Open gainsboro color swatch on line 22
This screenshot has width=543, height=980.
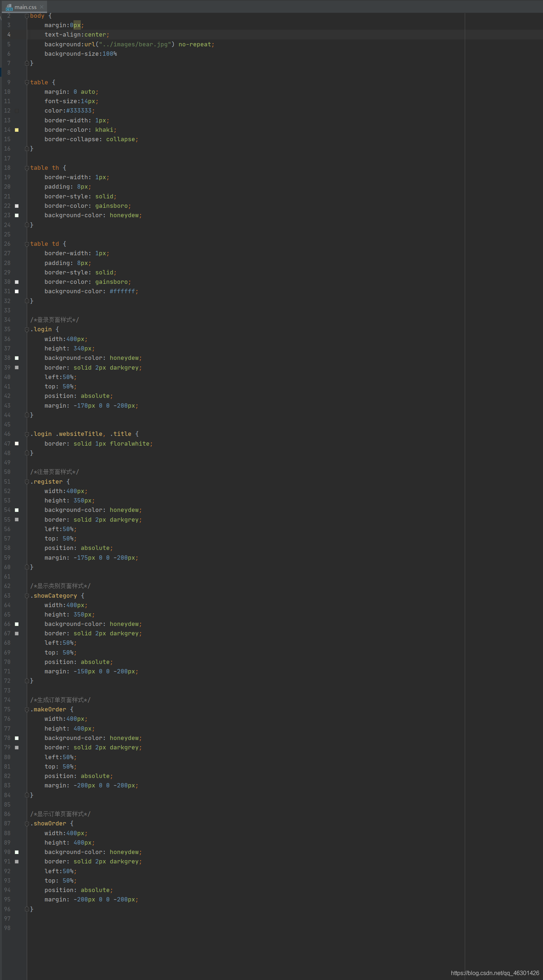[17, 206]
